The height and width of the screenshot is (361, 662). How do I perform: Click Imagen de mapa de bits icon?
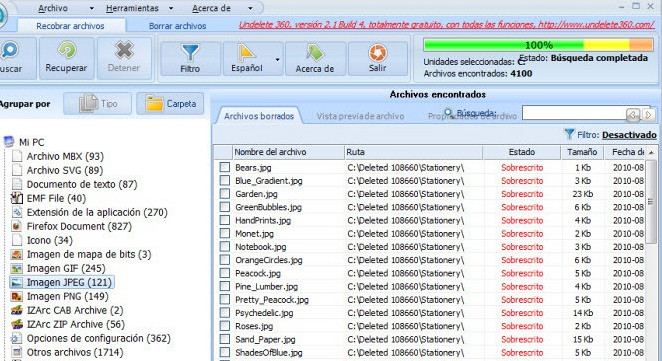click(x=17, y=254)
